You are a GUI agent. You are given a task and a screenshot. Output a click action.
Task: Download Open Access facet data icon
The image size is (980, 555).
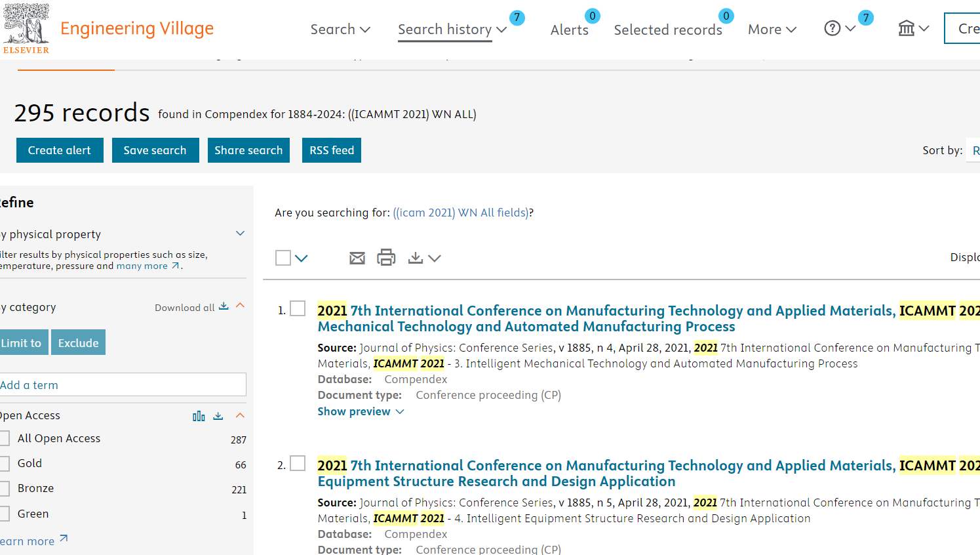(218, 416)
